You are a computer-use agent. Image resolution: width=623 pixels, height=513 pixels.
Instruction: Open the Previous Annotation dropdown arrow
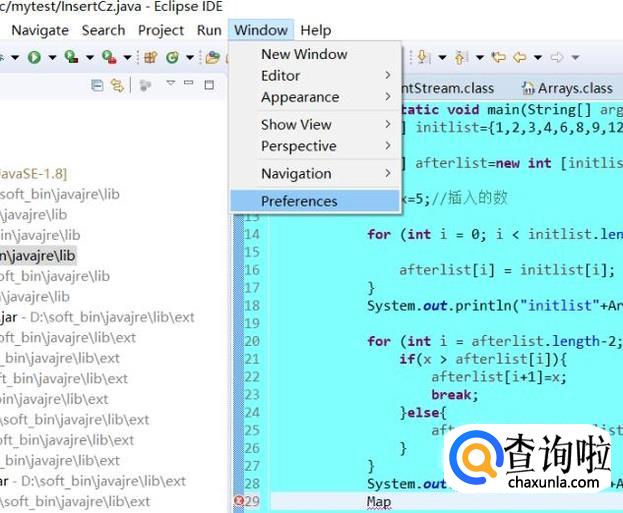(x=480, y=58)
